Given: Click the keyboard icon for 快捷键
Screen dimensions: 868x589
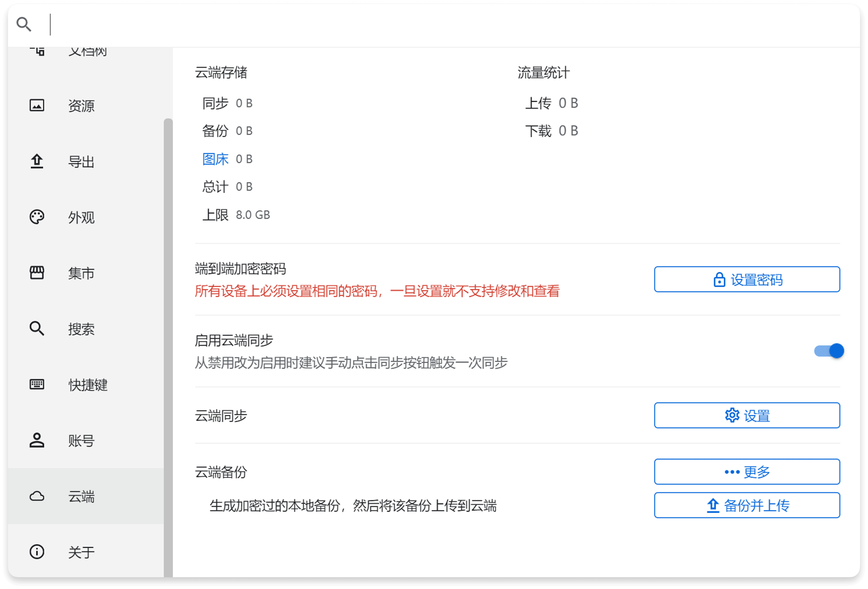Looking at the screenshot, I should pyautogui.click(x=37, y=384).
